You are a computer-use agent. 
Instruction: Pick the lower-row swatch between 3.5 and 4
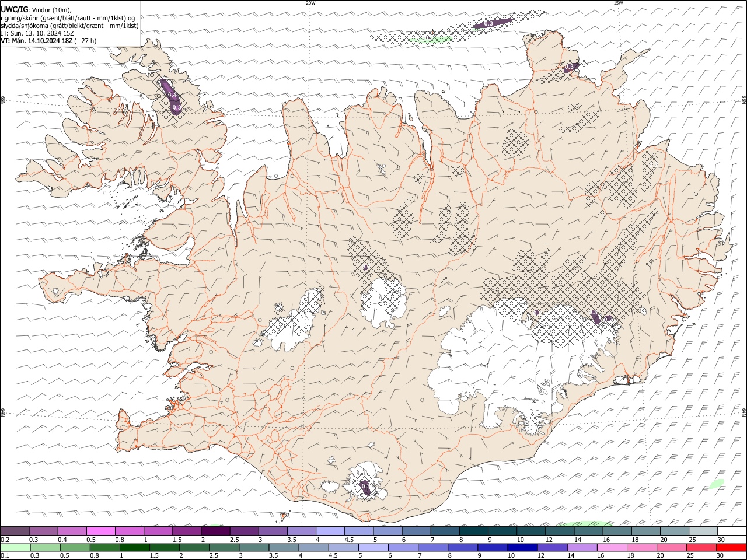[x=284, y=547]
